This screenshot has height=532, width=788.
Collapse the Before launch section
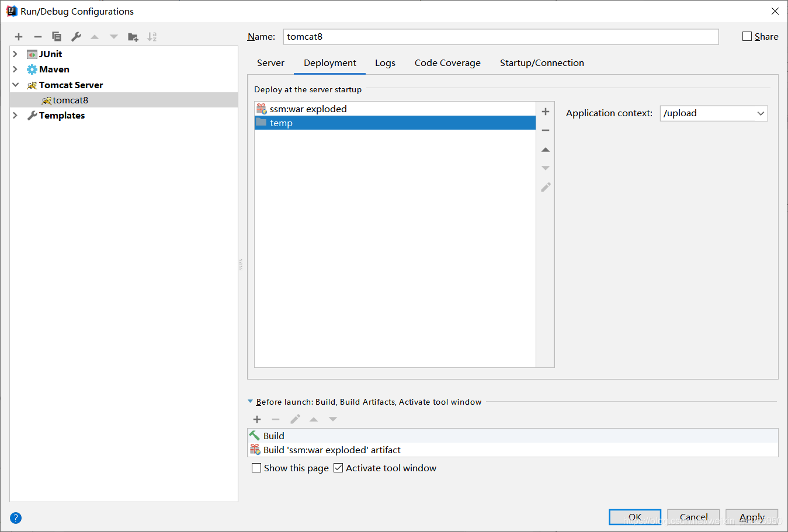pos(251,402)
